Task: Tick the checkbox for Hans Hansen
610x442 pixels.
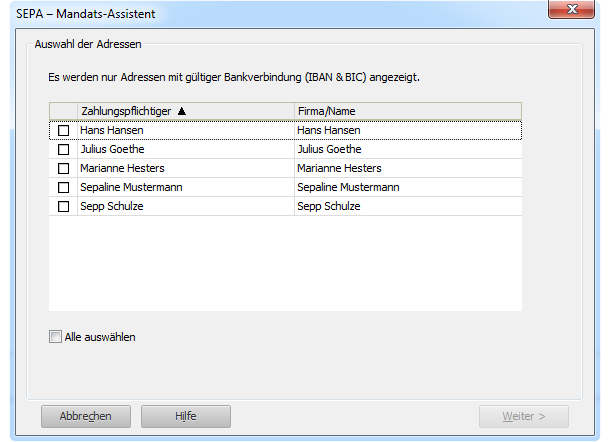Action: [64, 131]
